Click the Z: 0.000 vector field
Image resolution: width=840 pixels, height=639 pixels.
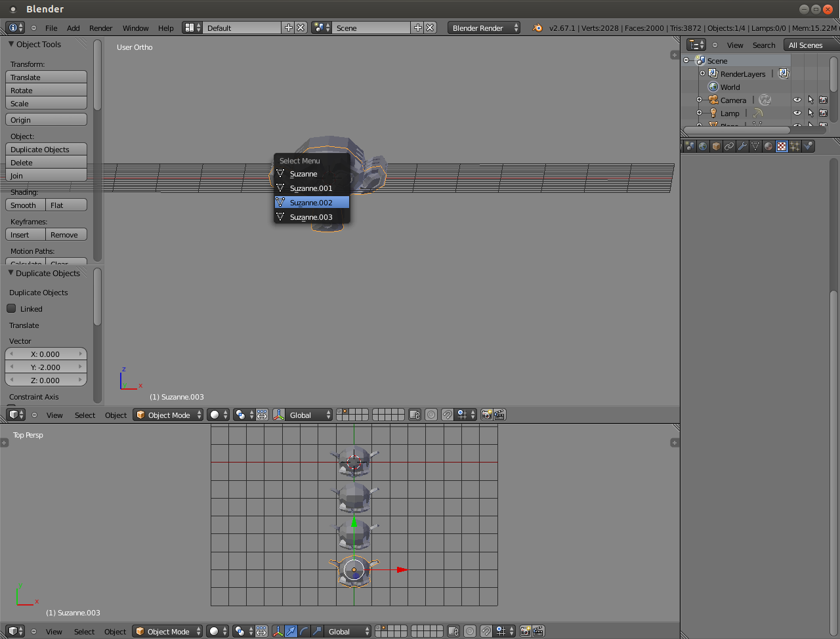point(46,380)
